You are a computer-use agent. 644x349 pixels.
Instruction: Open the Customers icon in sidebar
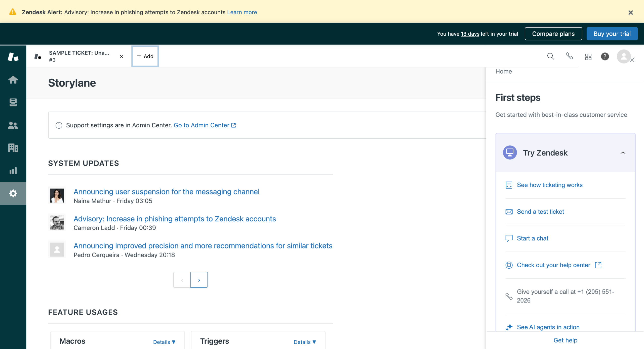13,125
